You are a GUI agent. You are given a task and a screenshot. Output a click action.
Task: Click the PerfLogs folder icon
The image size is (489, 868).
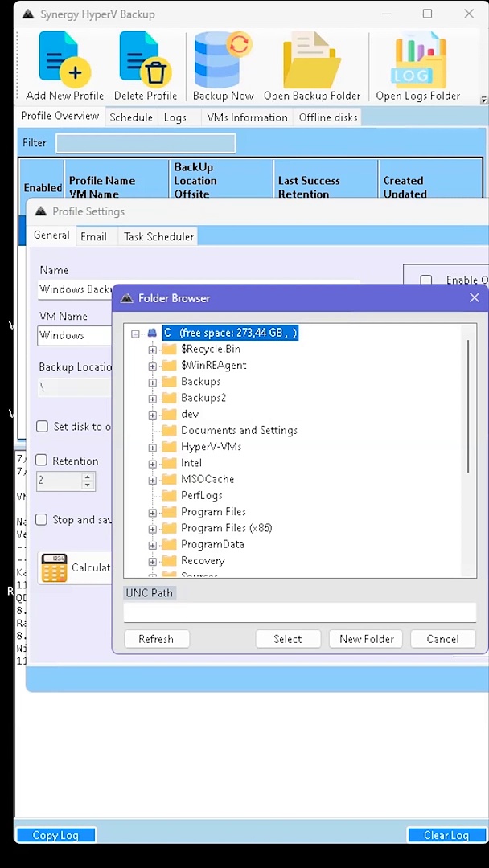pos(169,495)
